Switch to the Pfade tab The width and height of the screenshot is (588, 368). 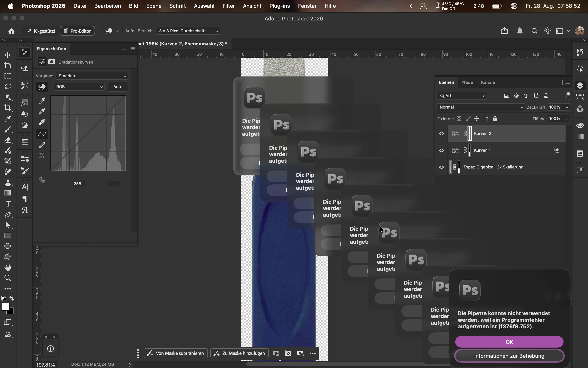click(x=467, y=83)
